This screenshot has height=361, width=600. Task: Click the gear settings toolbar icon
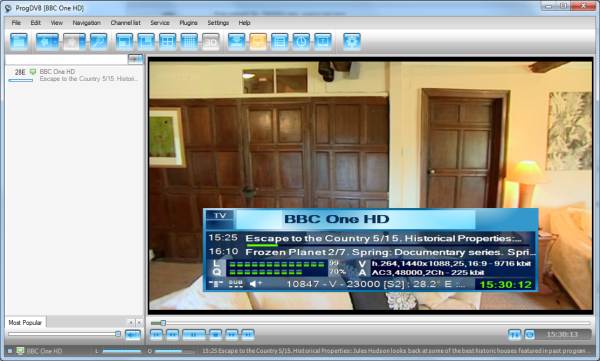click(352, 42)
